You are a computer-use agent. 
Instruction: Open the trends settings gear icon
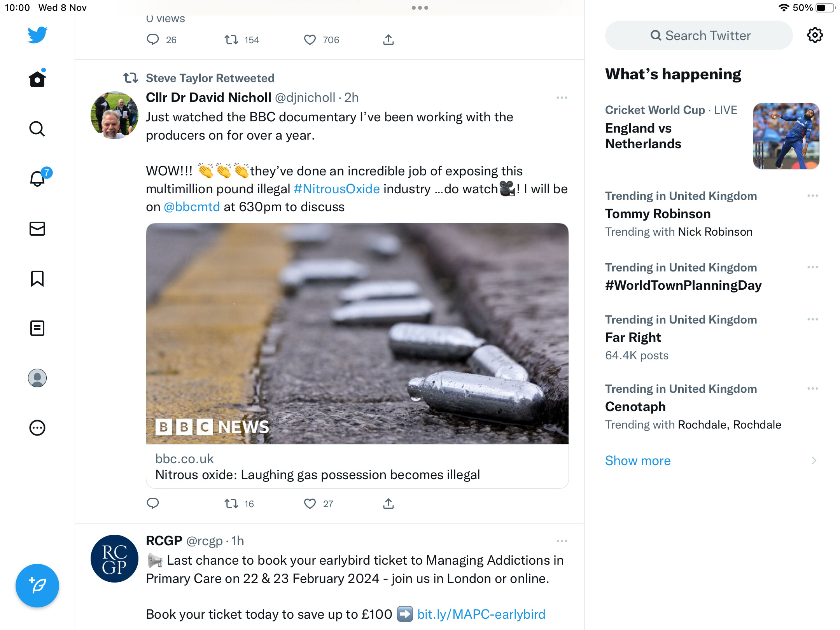point(815,35)
